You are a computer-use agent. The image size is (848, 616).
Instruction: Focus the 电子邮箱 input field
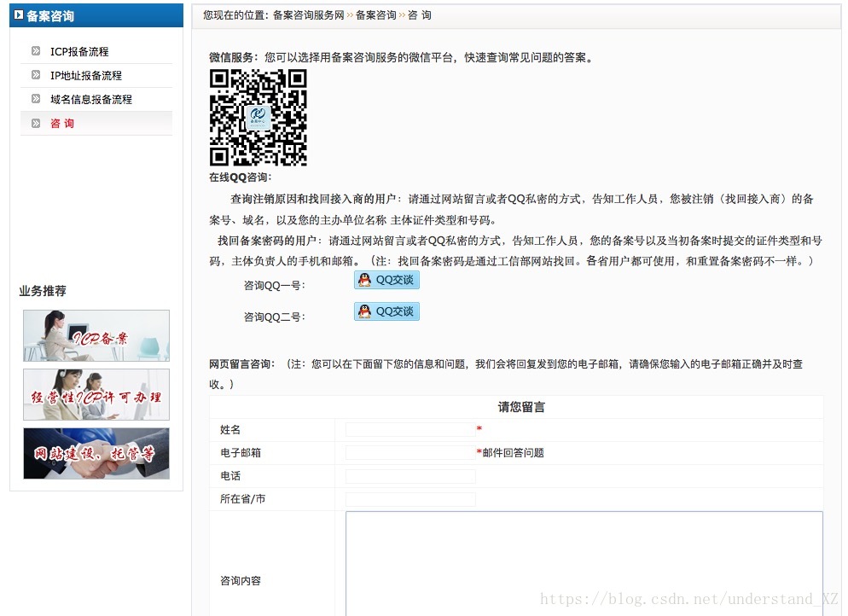(410, 453)
